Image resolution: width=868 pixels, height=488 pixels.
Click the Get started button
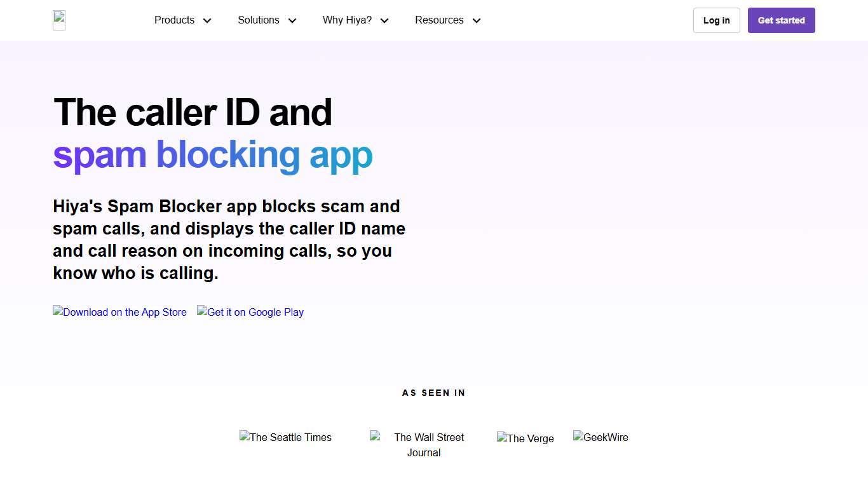point(781,20)
